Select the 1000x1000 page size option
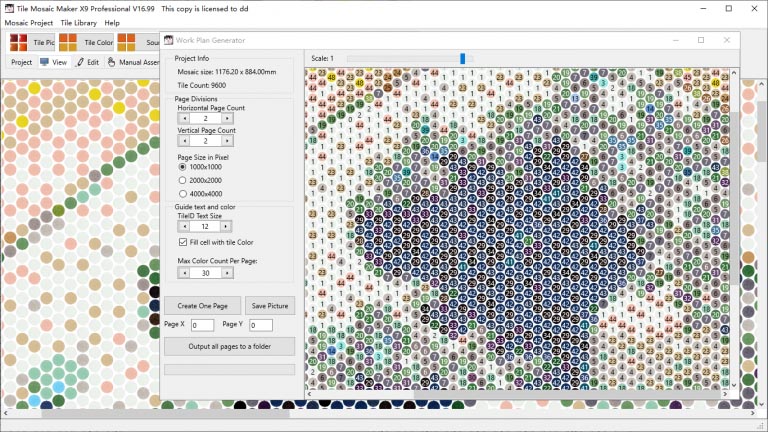768x432 pixels. [x=183, y=167]
